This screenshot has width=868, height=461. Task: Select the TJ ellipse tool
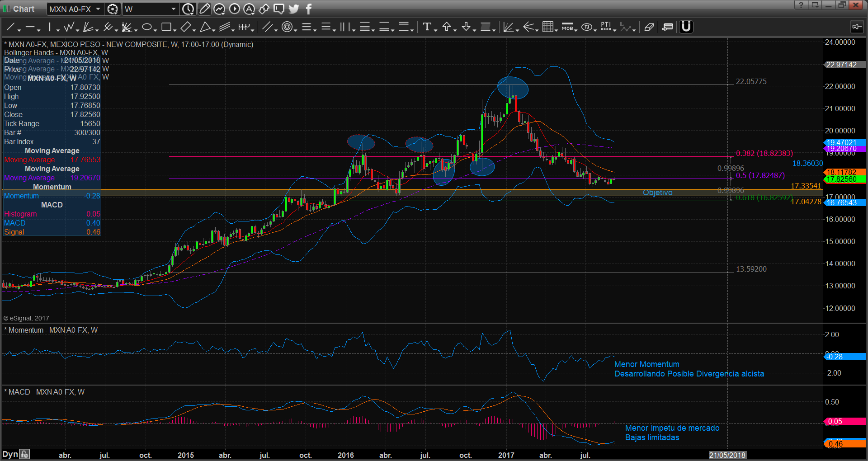click(x=587, y=27)
